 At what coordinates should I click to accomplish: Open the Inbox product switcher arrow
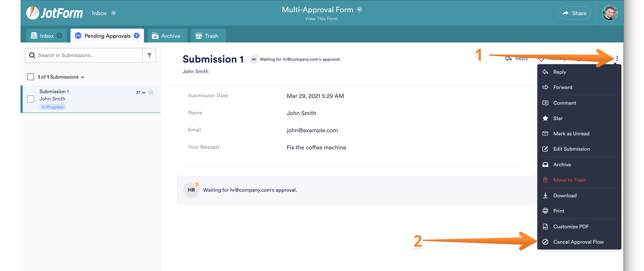(x=113, y=13)
